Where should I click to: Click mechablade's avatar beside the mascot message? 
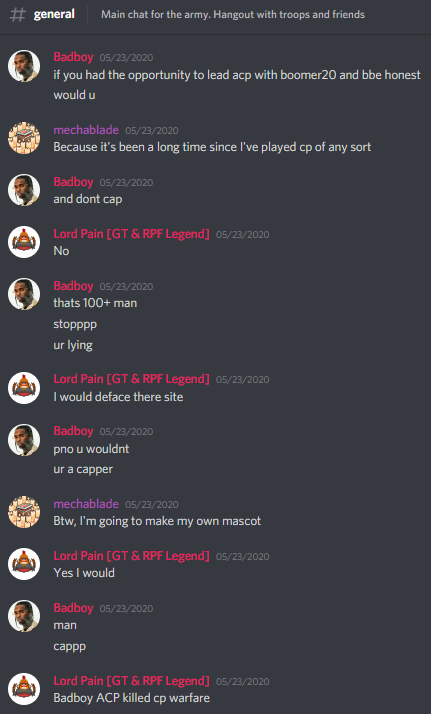[x=24, y=512]
